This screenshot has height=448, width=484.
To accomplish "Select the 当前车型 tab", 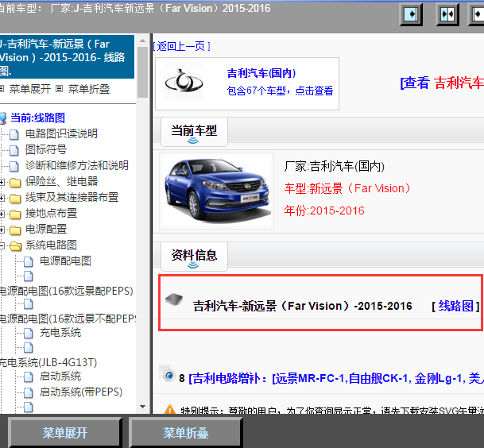I will [194, 131].
